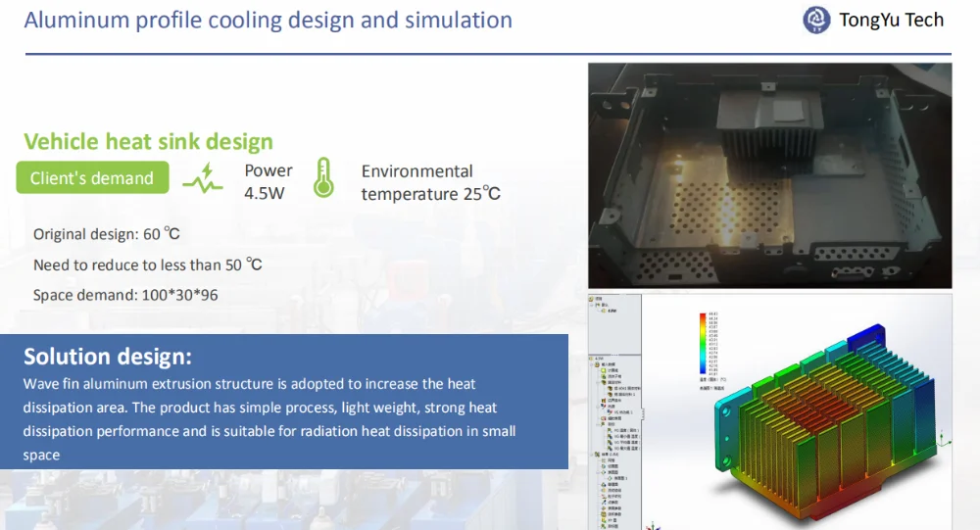Click the Power 4.5W label

(268, 182)
